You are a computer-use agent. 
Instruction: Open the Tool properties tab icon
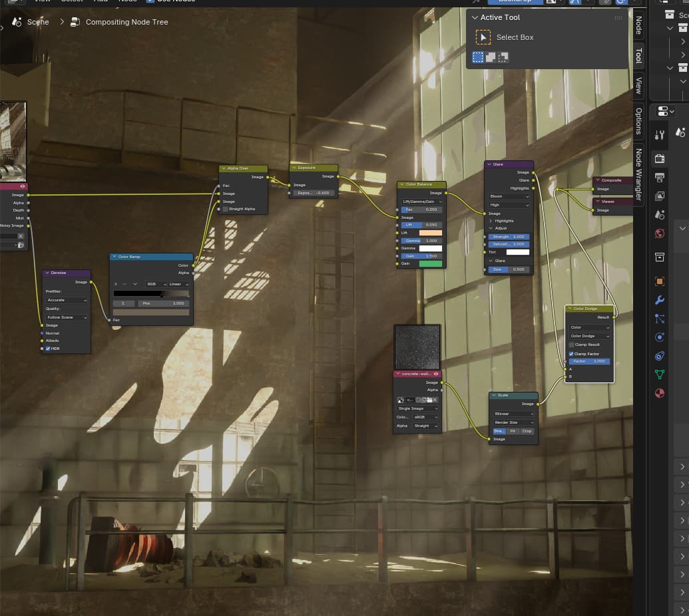click(659, 135)
